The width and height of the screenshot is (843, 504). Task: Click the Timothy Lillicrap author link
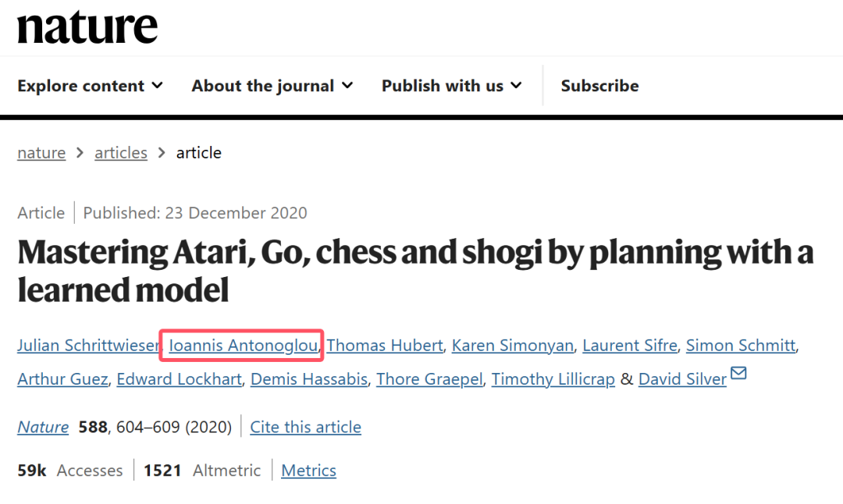553,379
